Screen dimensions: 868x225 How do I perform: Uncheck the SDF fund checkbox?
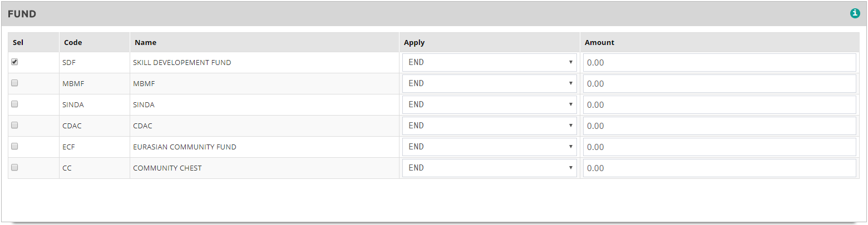[14, 62]
